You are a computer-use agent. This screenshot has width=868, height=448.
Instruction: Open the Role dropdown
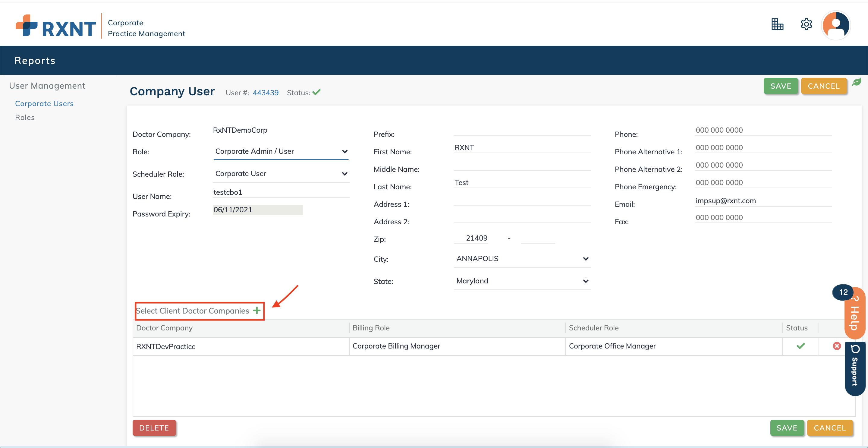[281, 151]
